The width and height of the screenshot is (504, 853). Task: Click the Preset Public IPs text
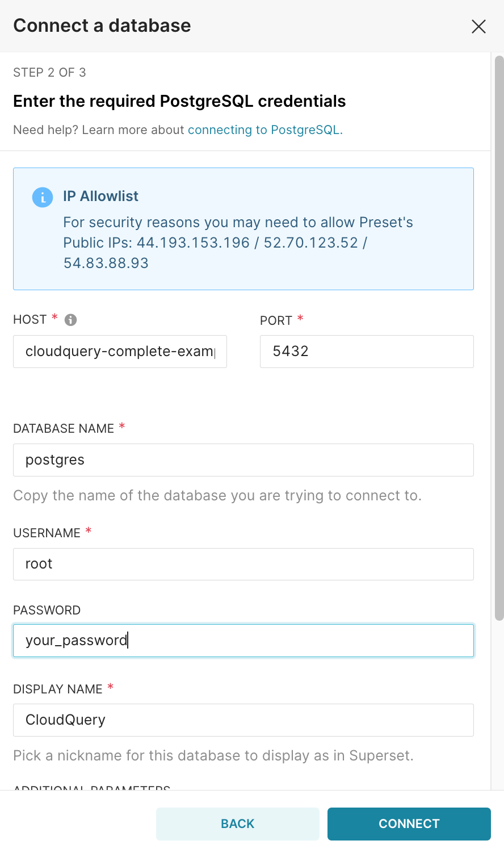pos(238,242)
